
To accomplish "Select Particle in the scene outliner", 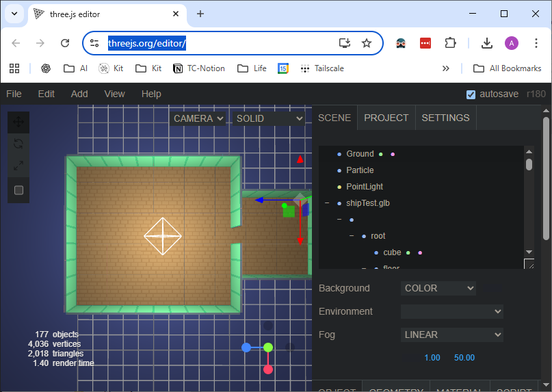I will [360, 170].
